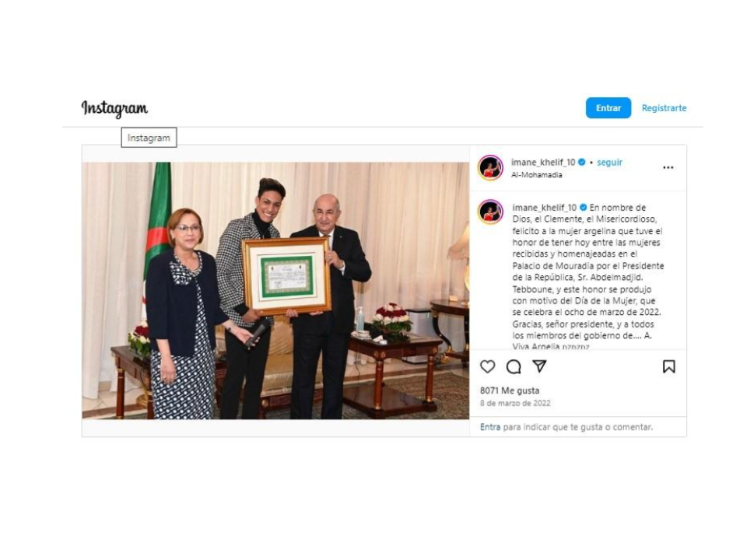Click the profile avatar in the post header
Screen dimensions: 747x560
tap(490, 167)
